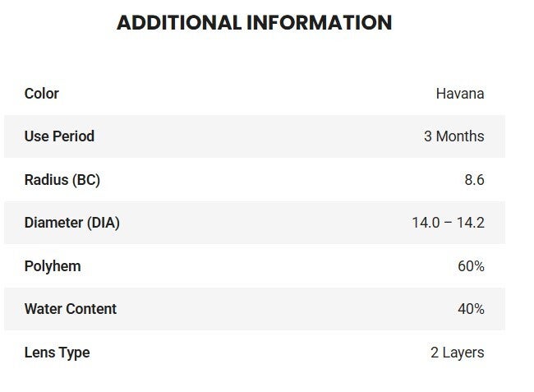Click the 40% water content value

pyautogui.click(x=471, y=309)
